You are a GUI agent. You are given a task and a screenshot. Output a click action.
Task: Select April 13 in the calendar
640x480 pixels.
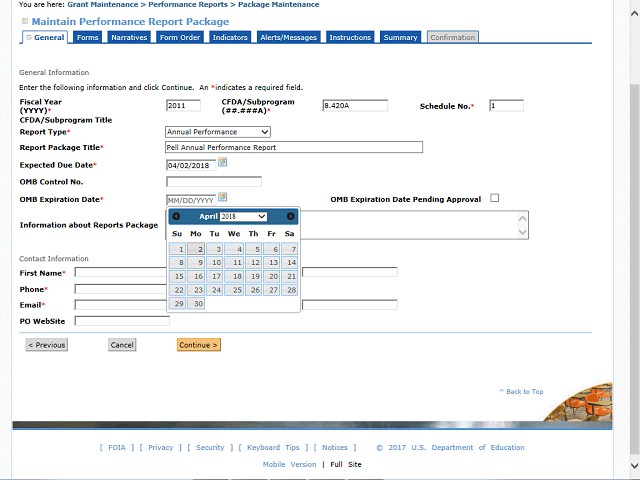tap(271, 262)
